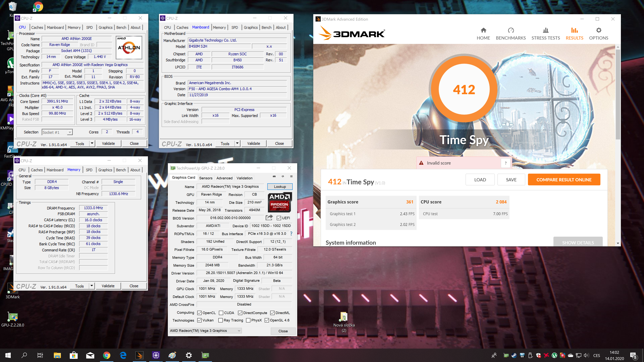Viewport: 644px width, 362px height.
Task: Click COMPARE RESULT ONLINE button
Action: click(564, 180)
